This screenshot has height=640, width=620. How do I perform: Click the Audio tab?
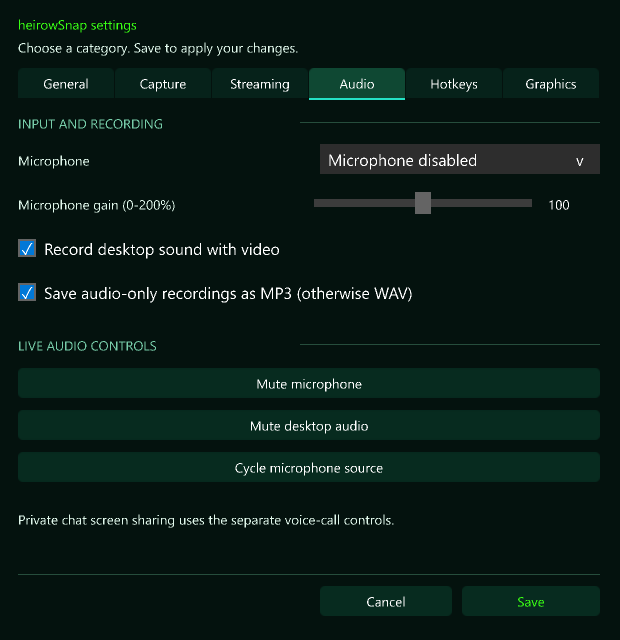(357, 84)
